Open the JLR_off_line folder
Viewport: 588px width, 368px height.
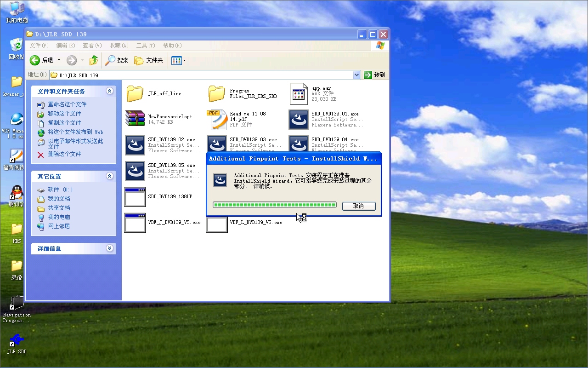click(x=135, y=93)
